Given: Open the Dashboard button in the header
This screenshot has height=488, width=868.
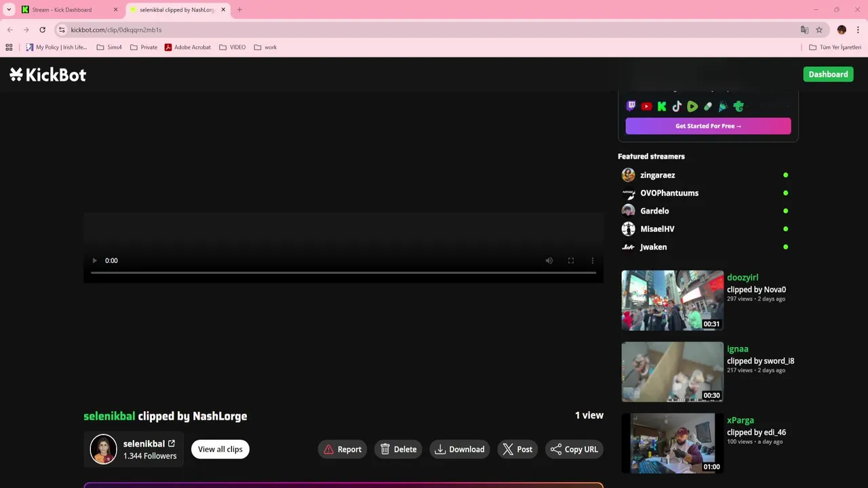Looking at the screenshot, I should click(828, 75).
